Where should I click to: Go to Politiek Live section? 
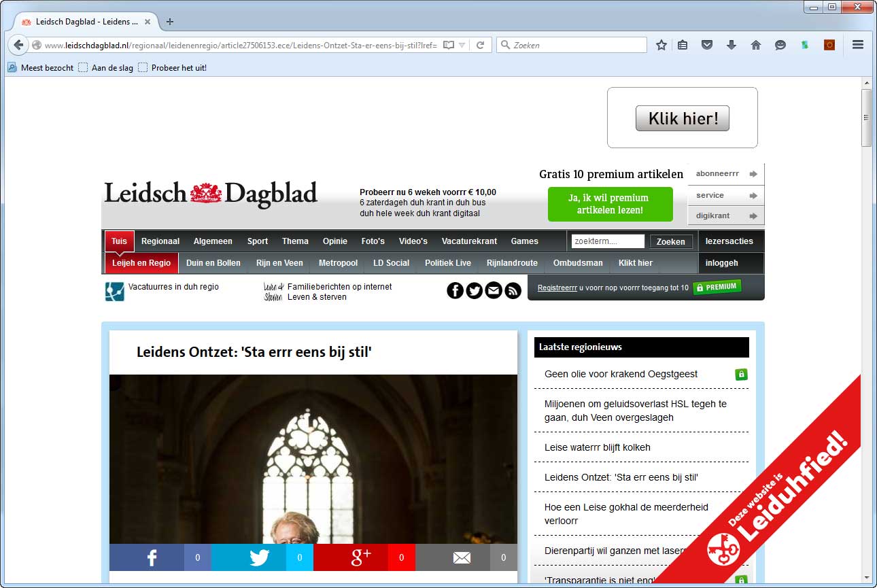[x=448, y=263]
